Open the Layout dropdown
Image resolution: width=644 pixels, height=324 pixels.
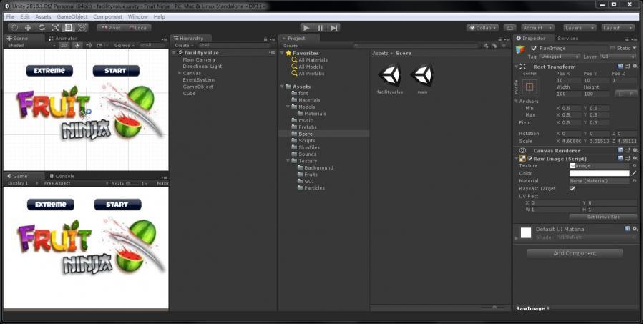pyautogui.click(x=618, y=28)
